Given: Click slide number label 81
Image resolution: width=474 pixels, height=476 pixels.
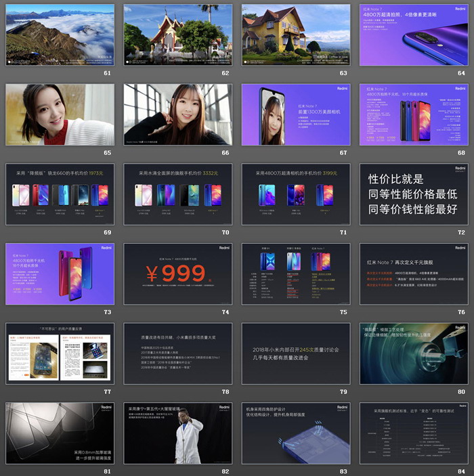Looking at the screenshot, I should [107, 471].
